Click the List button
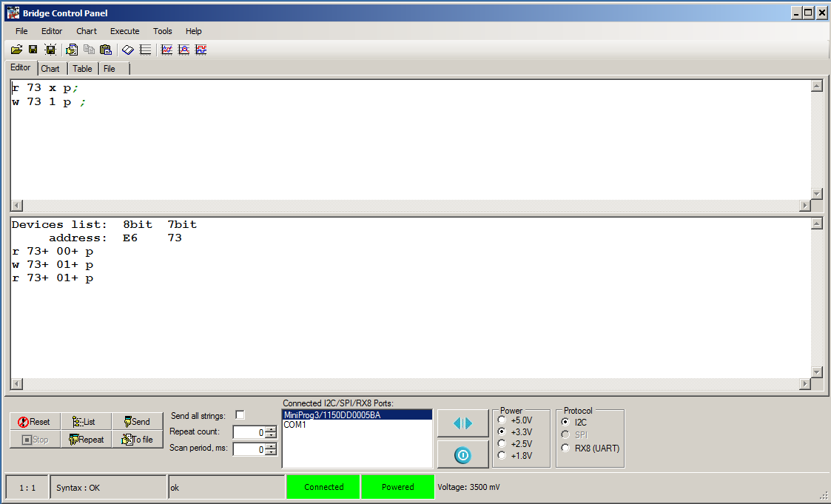831x504 pixels. 86,422
